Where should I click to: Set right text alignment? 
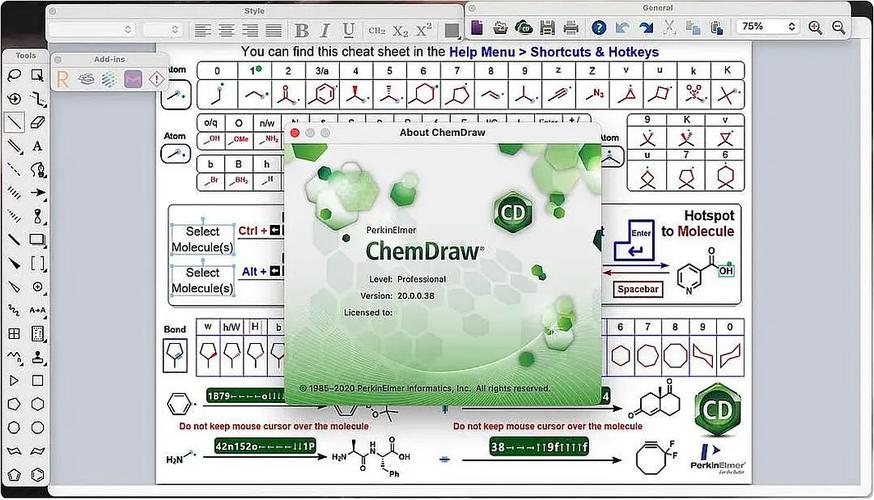point(250,30)
